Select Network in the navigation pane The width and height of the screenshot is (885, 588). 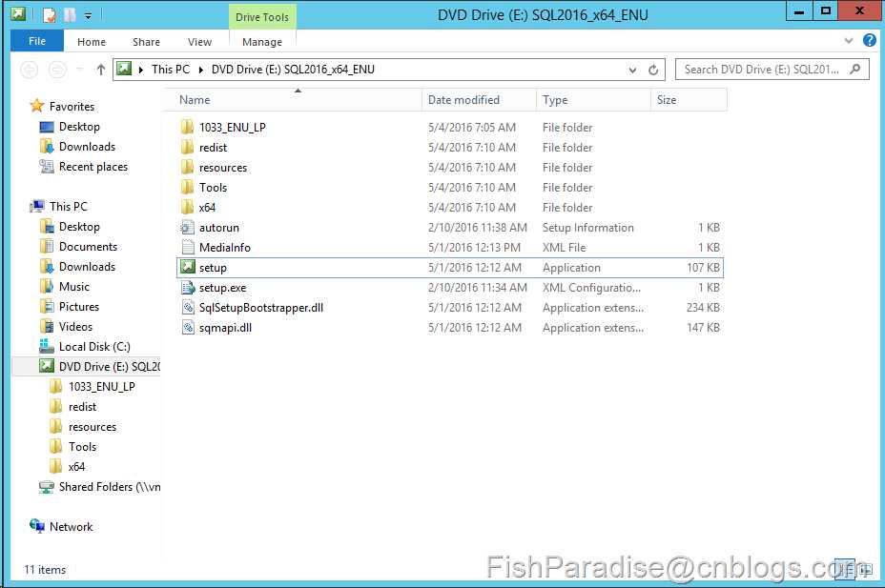click(72, 527)
